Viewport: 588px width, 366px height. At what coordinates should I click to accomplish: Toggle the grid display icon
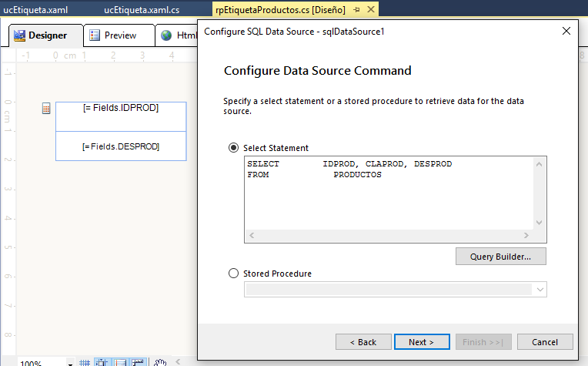[85, 361]
